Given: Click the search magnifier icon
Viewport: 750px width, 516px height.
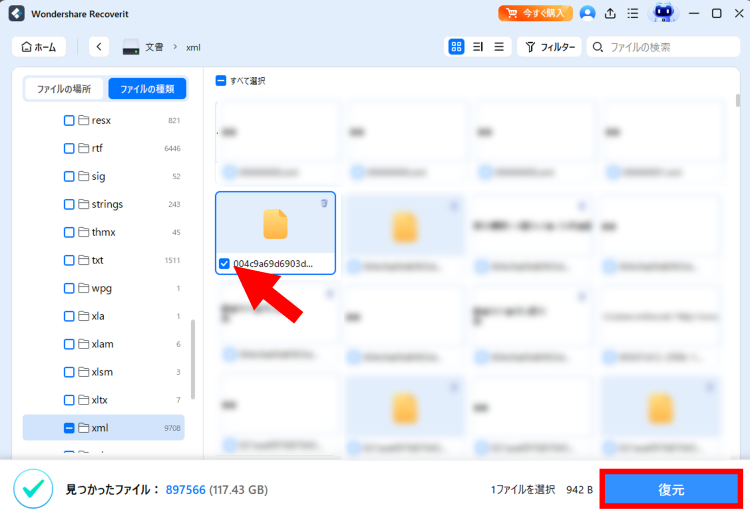Looking at the screenshot, I should click(x=597, y=47).
